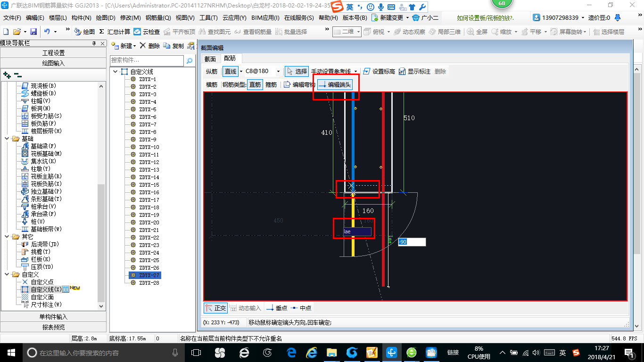Screen dimensions: 644x362
Task: Select 集水坑(K) item
Action: [39, 161]
